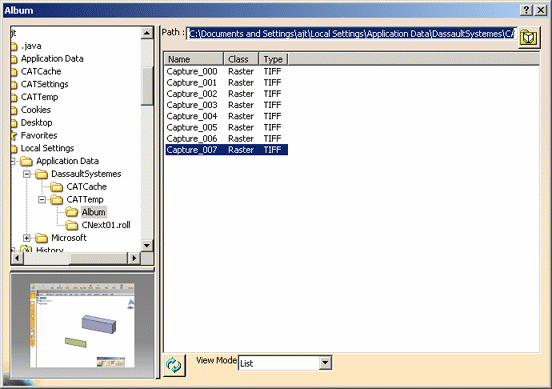Click Raster class of Capture_003

[241, 105]
